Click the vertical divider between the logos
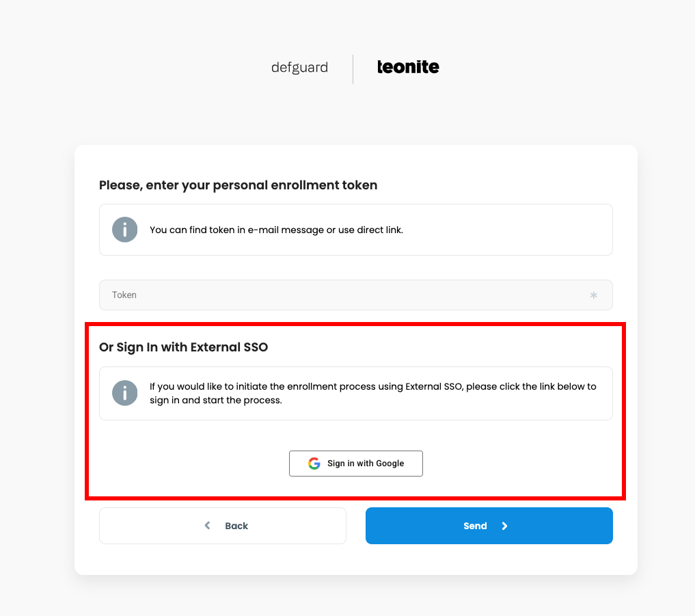The width and height of the screenshot is (695, 616). [x=353, y=69]
